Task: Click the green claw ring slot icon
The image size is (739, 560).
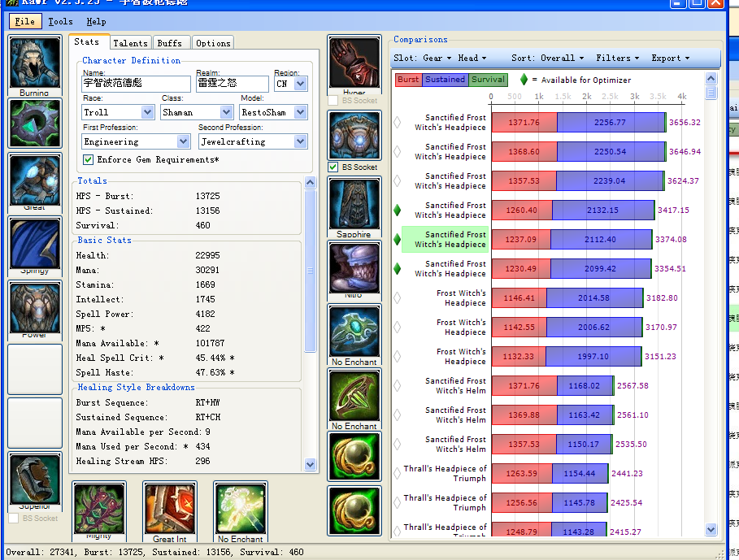Action: coord(354,395)
